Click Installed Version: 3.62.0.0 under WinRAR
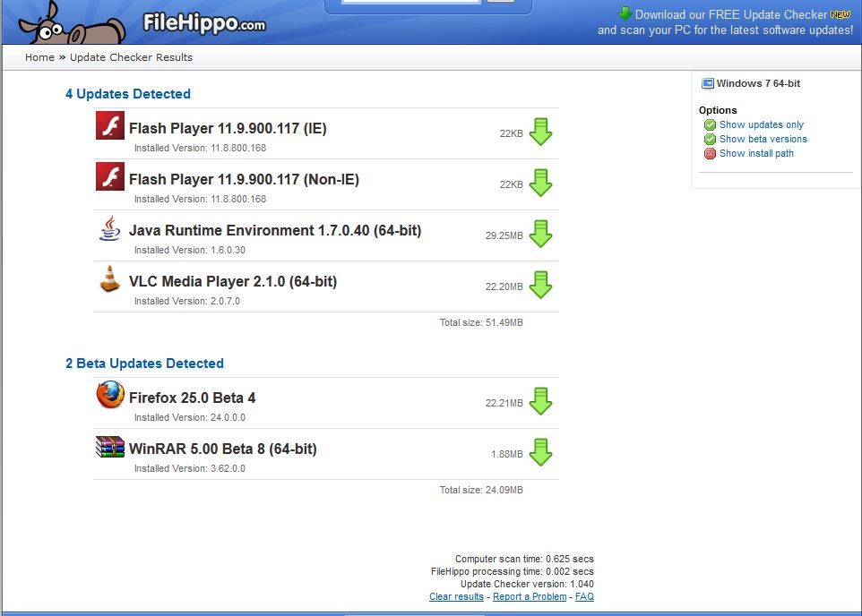The width and height of the screenshot is (862, 616). click(x=190, y=469)
